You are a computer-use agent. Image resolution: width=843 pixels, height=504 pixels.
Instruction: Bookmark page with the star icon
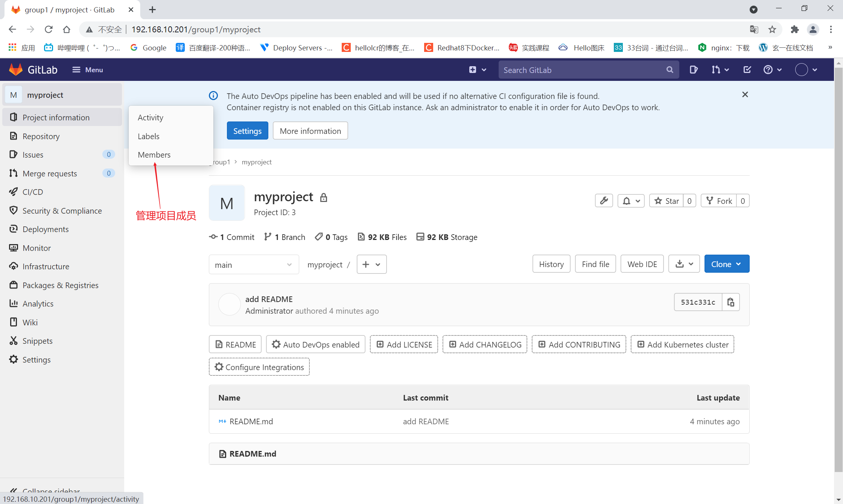click(x=772, y=29)
